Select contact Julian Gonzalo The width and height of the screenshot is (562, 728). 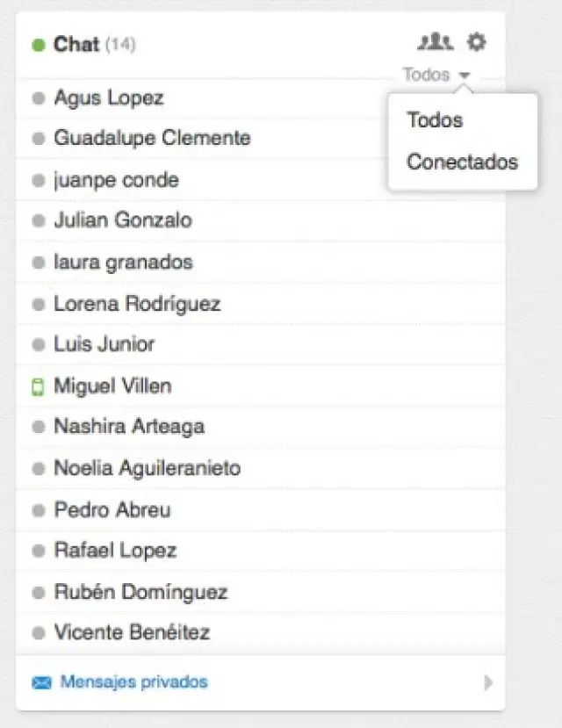click(123, 220)
